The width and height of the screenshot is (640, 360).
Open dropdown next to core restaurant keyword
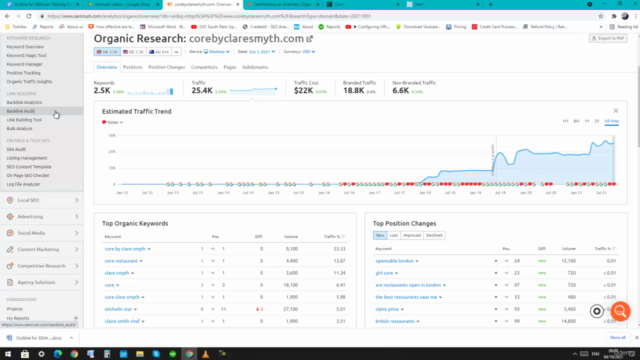click(141, 261)
